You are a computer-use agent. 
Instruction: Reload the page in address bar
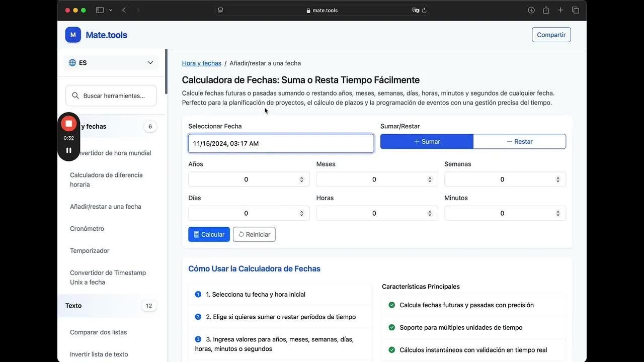424,10
